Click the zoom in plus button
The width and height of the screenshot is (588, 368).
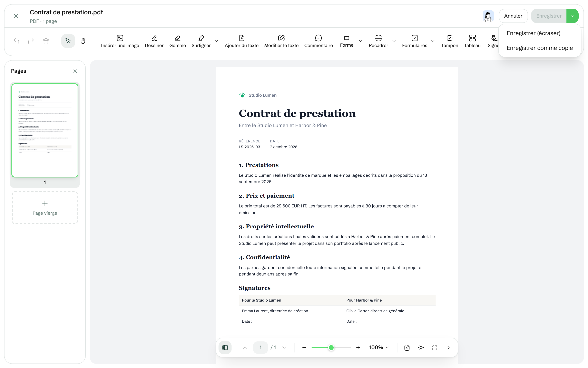[x=358, y=348]
